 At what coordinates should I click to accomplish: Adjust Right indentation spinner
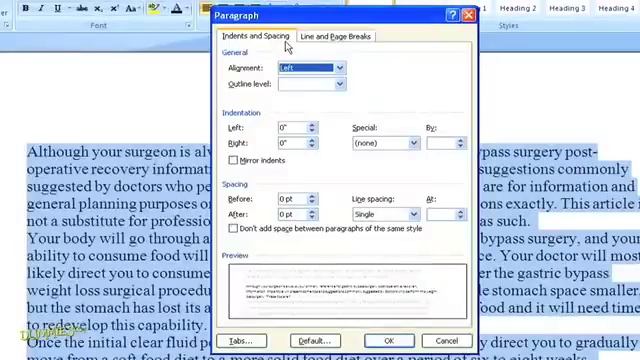[312, 143]
